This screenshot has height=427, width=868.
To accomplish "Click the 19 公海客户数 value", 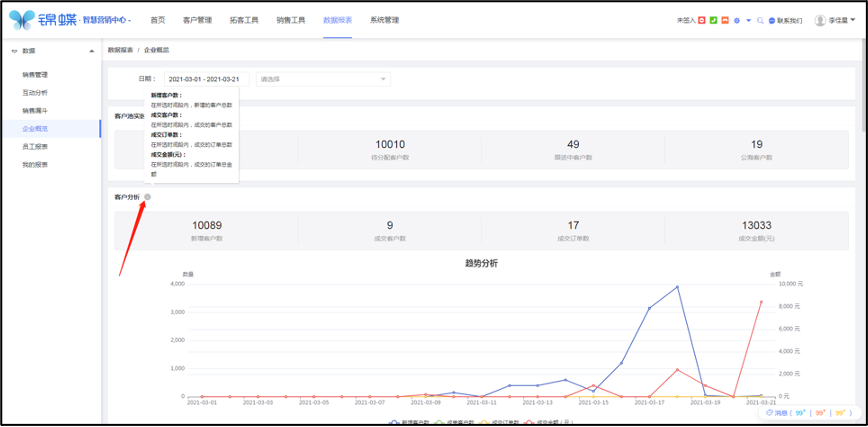I will tap(757, 145).
